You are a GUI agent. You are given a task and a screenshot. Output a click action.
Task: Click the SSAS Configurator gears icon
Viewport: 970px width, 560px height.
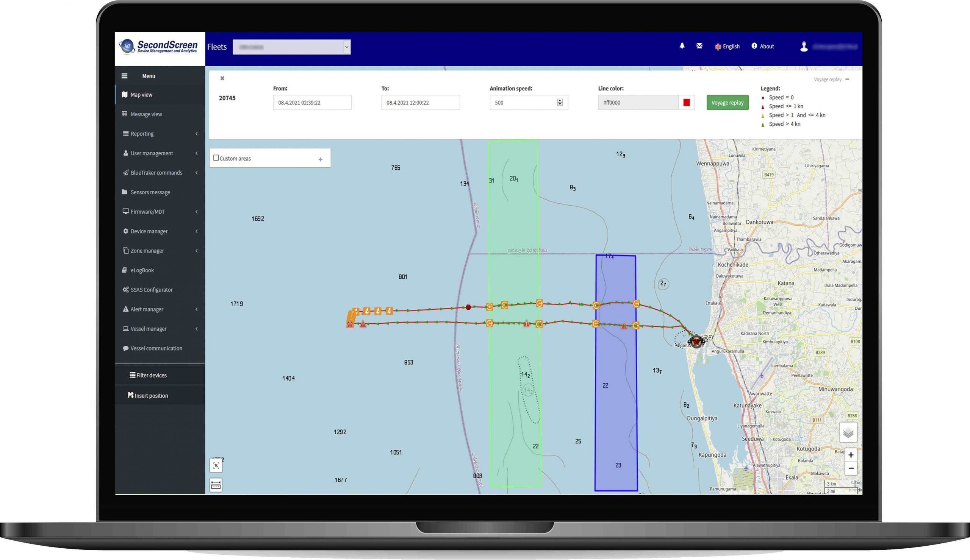(x=125, y=289)
